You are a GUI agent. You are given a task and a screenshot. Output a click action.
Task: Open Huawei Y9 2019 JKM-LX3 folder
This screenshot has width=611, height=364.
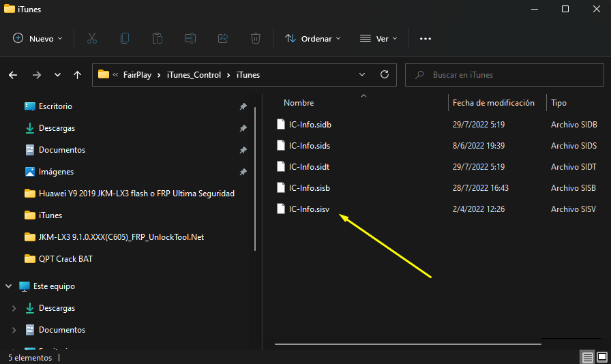[136, 194]
